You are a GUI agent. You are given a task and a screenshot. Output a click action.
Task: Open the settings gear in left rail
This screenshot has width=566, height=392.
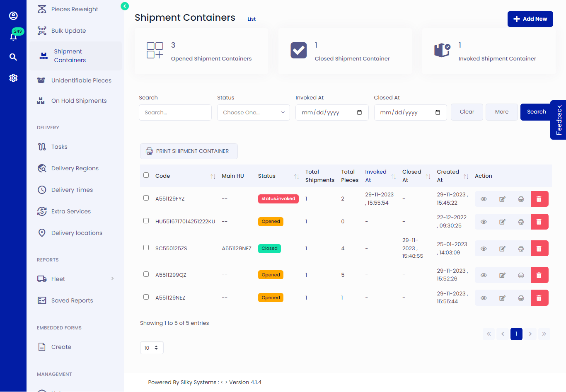point(13,78)
